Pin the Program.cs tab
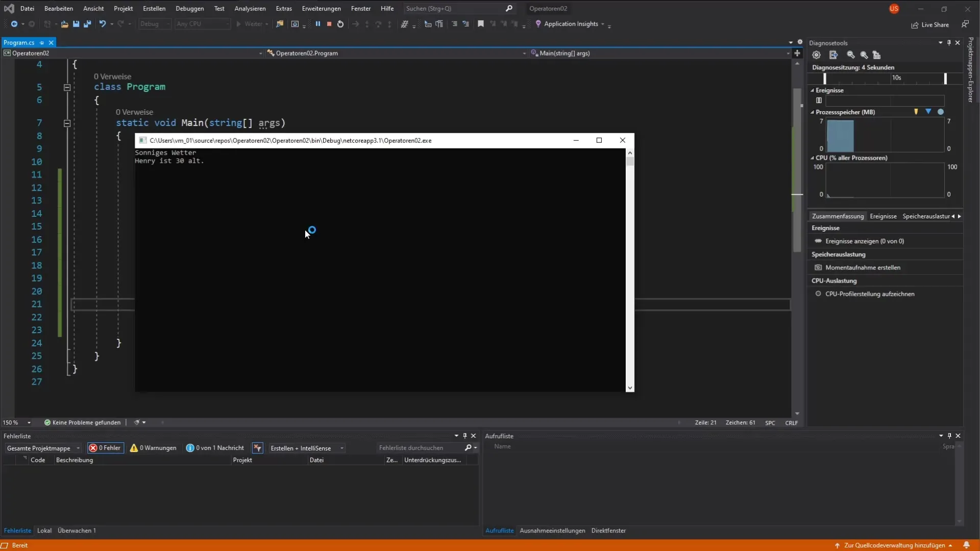Screen dimensions: 980x551 click(x=42, y=43)
